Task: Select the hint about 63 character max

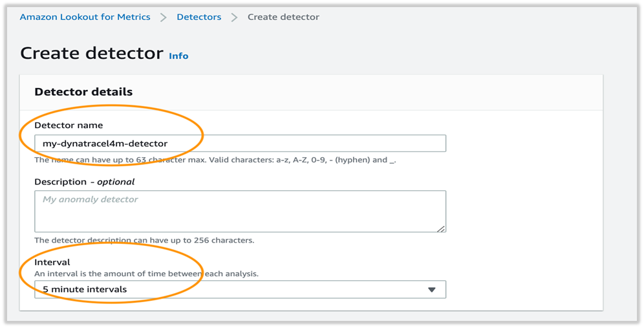Action: pyautogui.click(x=215, y=160)
